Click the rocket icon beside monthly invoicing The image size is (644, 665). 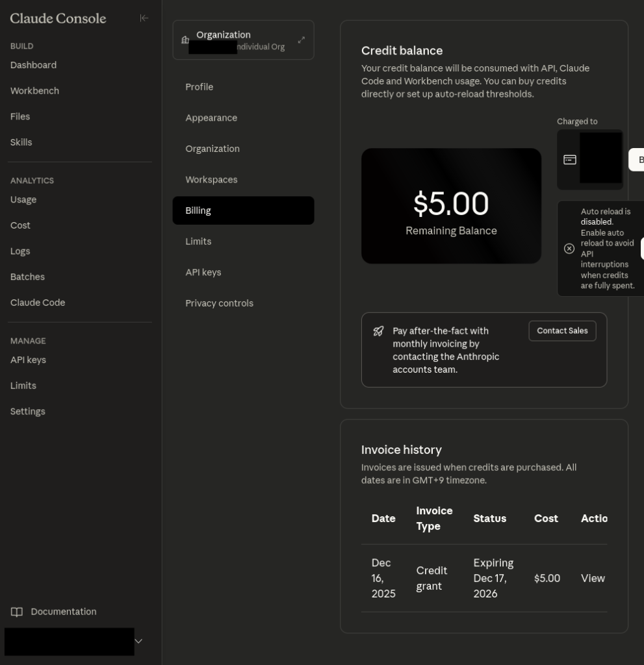pos(378,331)
